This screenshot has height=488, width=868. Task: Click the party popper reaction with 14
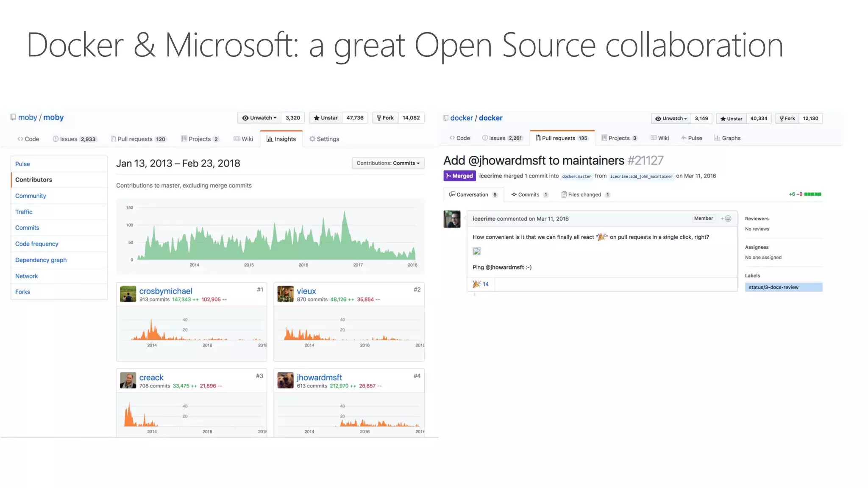coord(481,284)
